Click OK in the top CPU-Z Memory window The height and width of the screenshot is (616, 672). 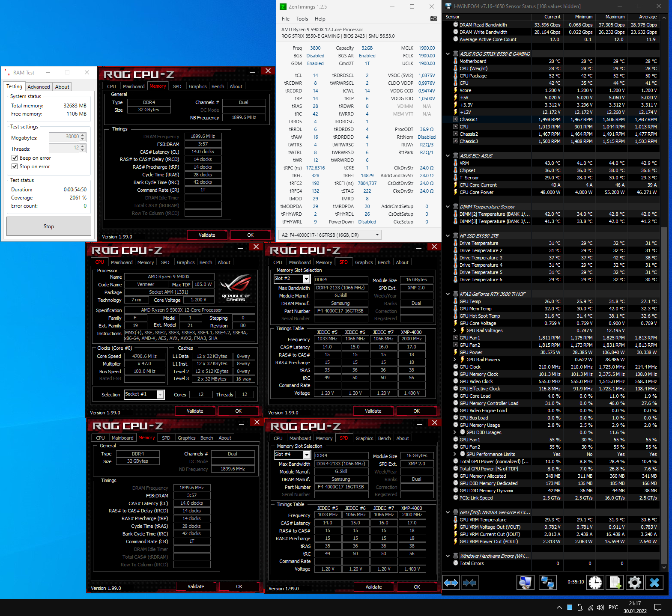251,235
